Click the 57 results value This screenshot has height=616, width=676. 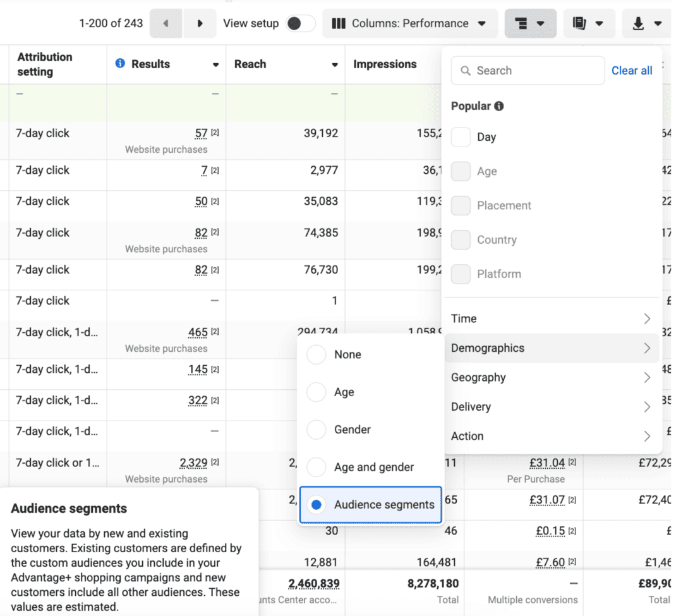click(202, 133)
